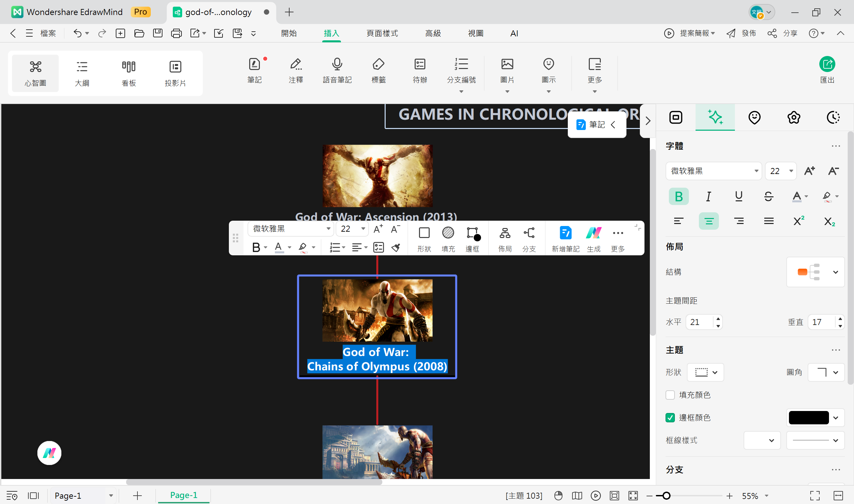Click the Chains of Olympus image thumbnail
The width and height of the screenshot is (854, 504).
click(x=377, y=310)
